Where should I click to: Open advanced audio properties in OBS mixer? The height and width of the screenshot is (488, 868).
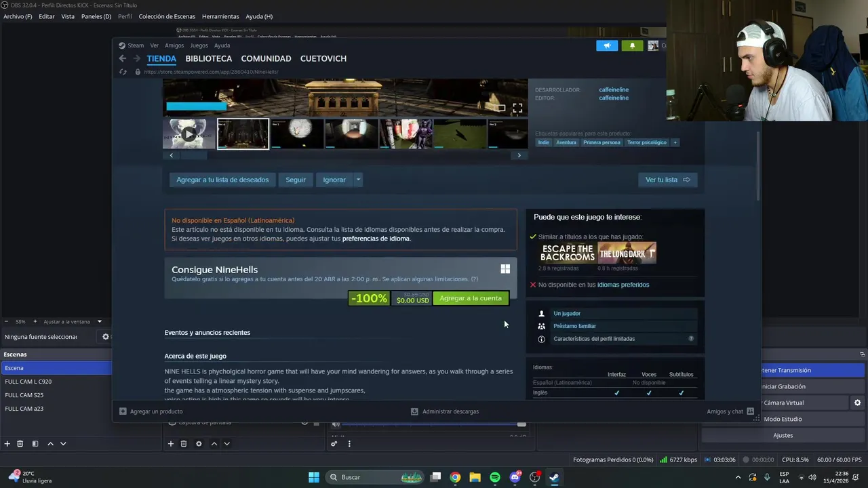(334, 444)
